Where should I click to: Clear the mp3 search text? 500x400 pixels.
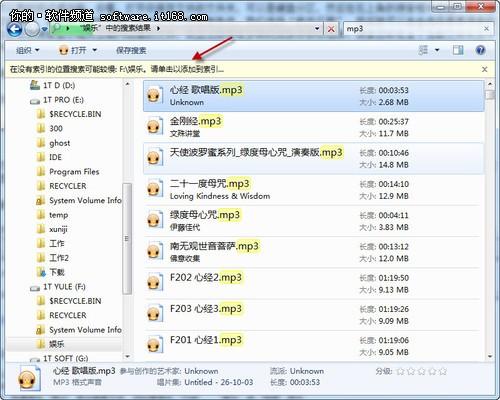coord(486,29)
